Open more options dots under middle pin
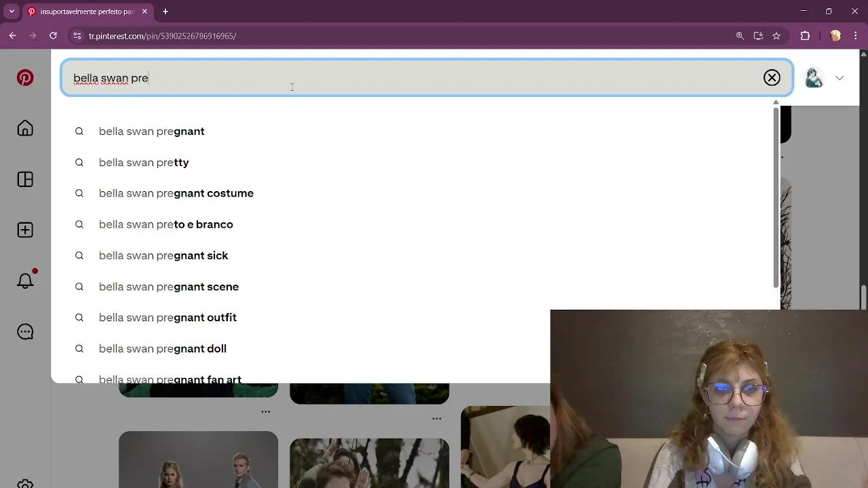 tap(437, 418)
